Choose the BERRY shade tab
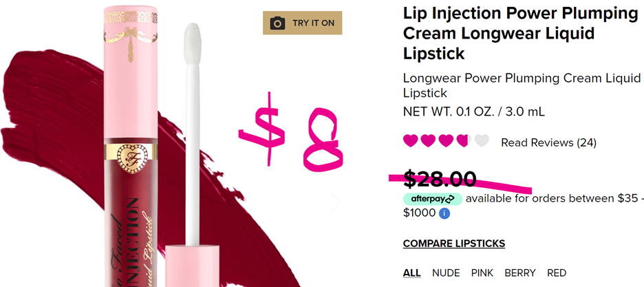 (x=521, y=273)
